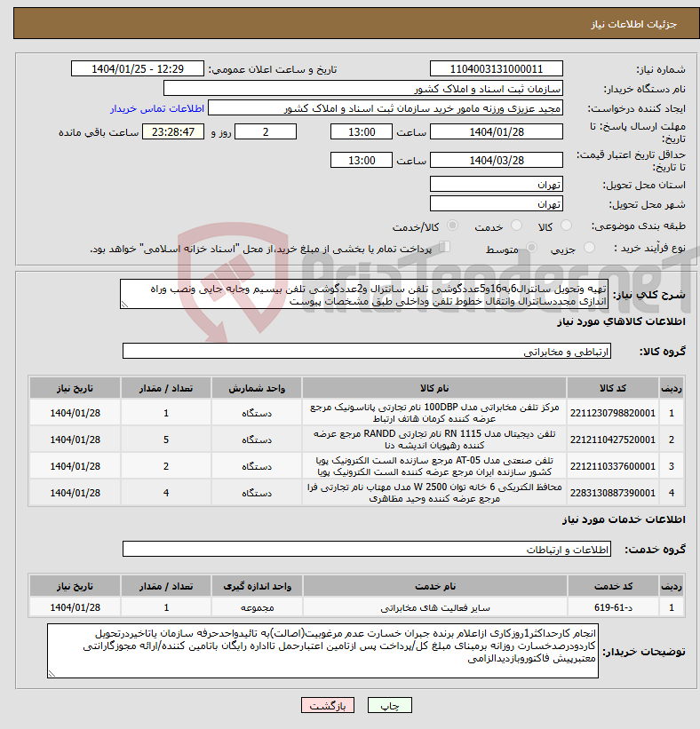Click the delivery city field تهران
700x729 pixels.
[497, 203]
